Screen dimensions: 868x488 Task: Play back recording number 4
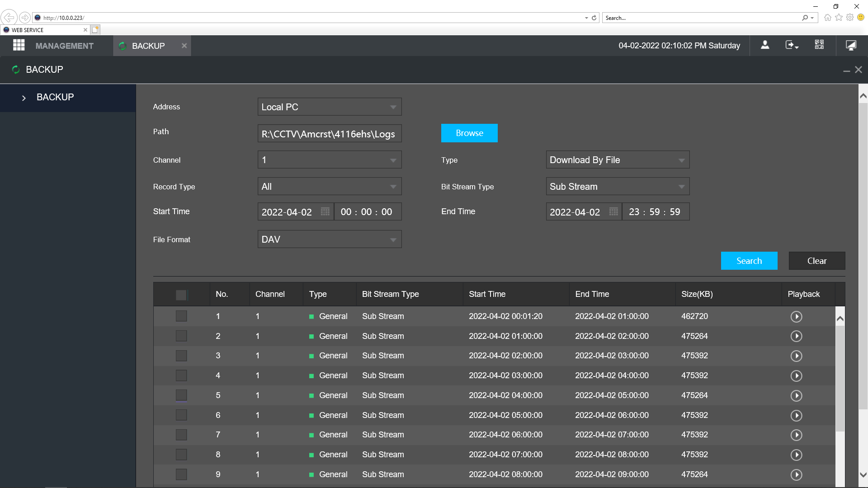tap(796, 376)
